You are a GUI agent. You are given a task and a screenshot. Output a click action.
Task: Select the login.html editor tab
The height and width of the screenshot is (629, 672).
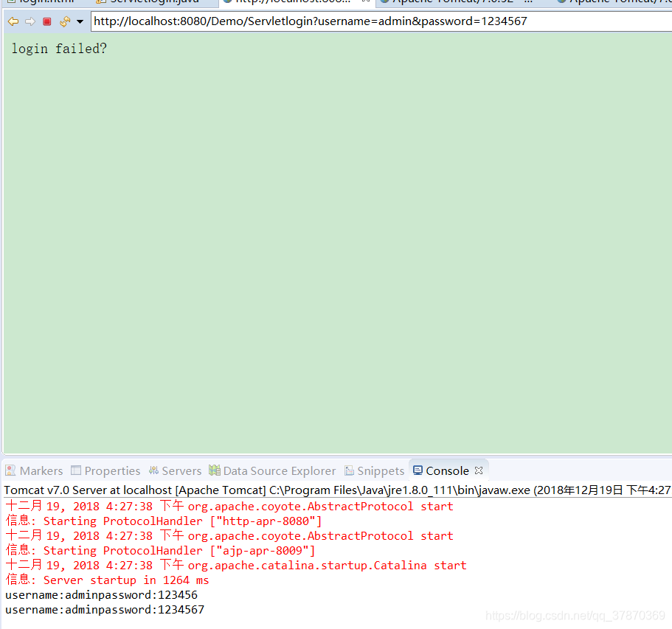tap(43, 1)
